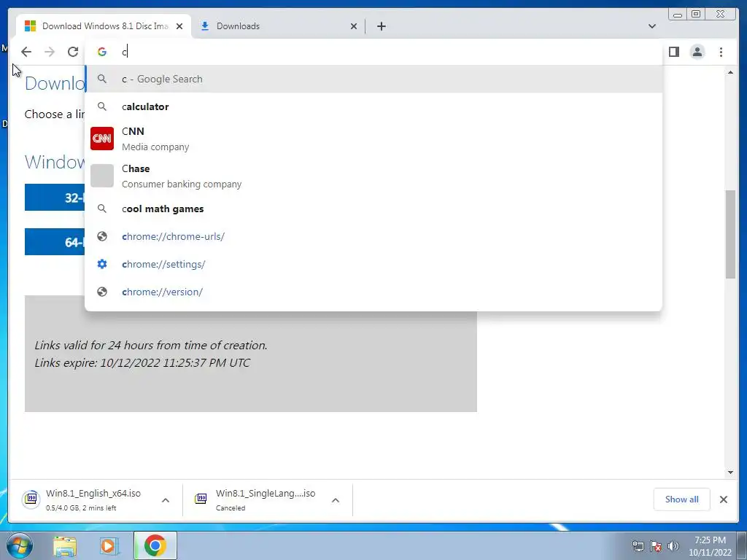Open a new tab with plus icon
This screenshot has height=560, width=747.
coord(381,26)
